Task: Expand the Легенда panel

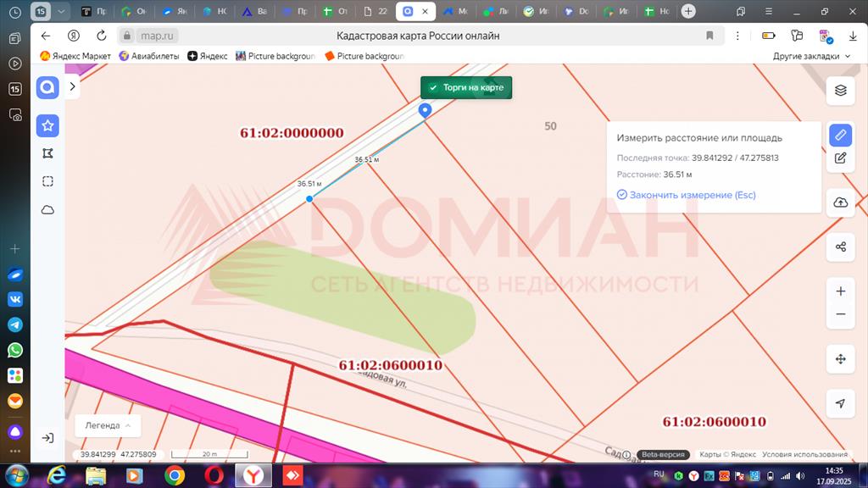Action: coord(107,425)
